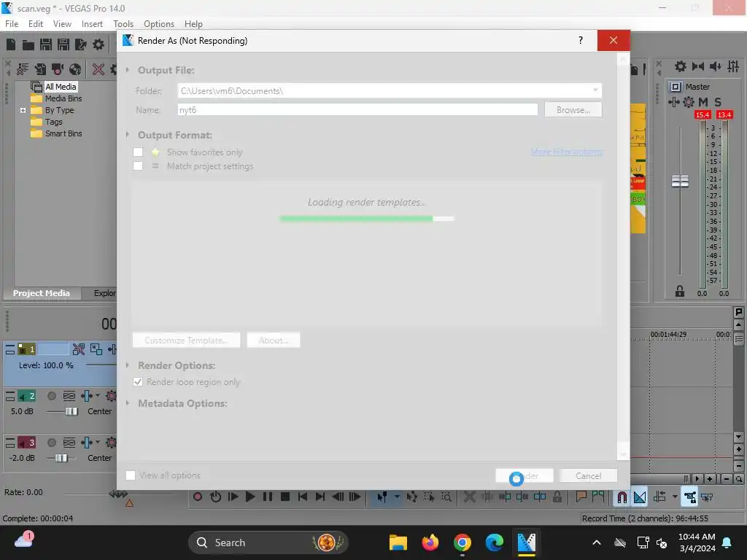
Task: Expand the By Type tree node
Action: [23, 110]
